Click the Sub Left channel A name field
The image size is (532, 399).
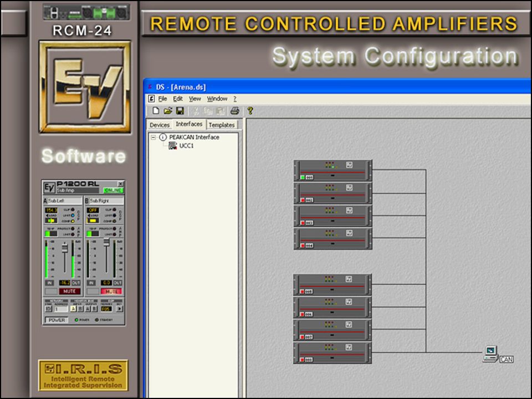point(65,201)
